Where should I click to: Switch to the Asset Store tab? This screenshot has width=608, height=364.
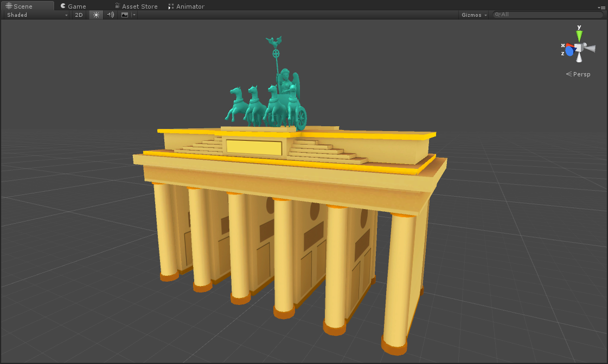136,6
